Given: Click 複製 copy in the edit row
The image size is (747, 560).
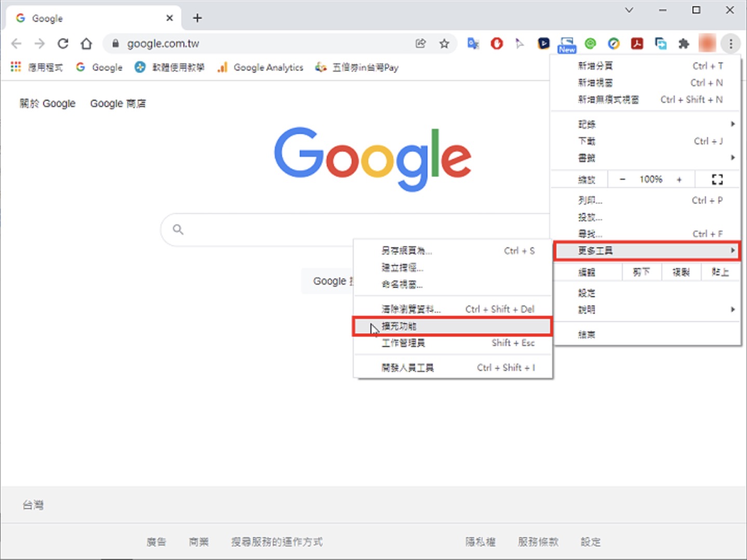Looking at the screenshot, I should click(x=681, y=272).
